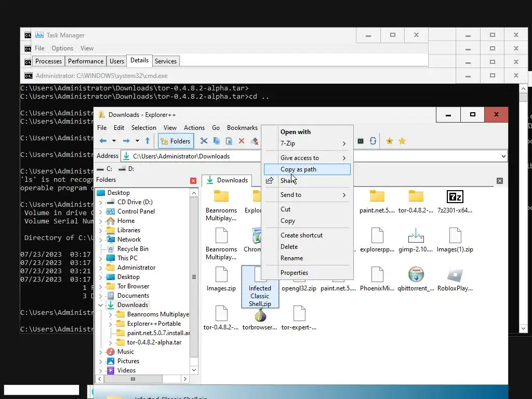Screen dimensions: 532x399
Task: Select Libraries in folder tree
Action: [129, 230]
